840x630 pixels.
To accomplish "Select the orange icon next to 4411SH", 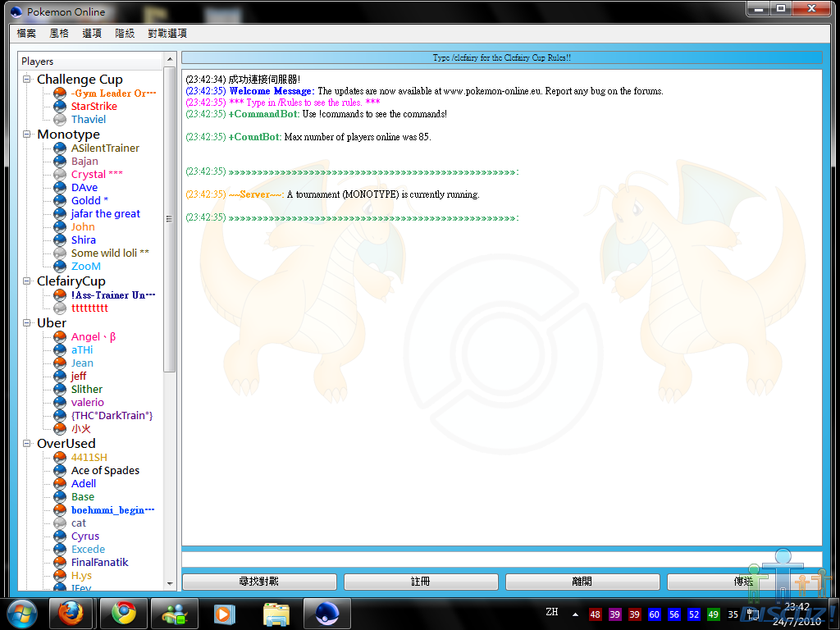I will (60, 457).
